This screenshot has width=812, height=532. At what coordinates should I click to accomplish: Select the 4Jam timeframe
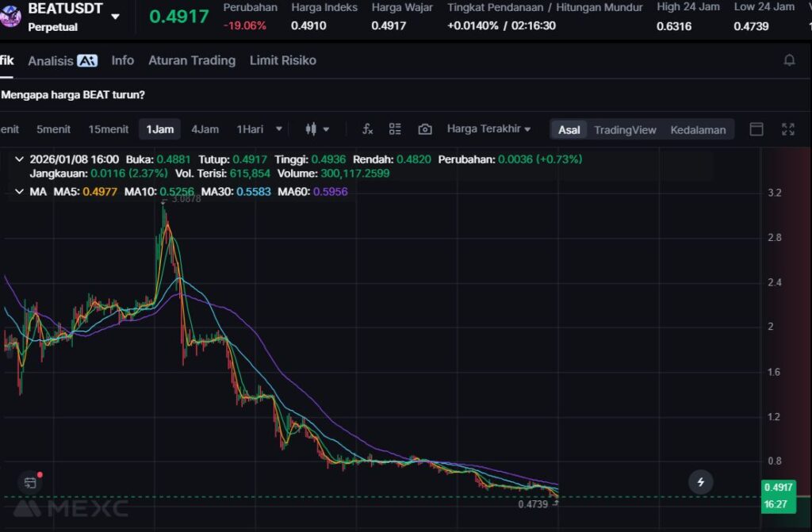tap(205, 129)
